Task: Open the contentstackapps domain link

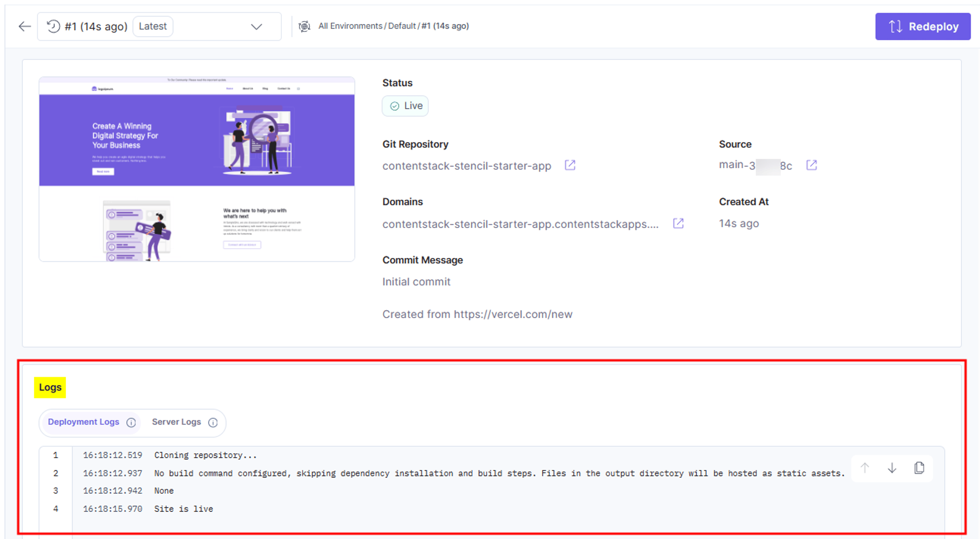Action: point(520,224)
